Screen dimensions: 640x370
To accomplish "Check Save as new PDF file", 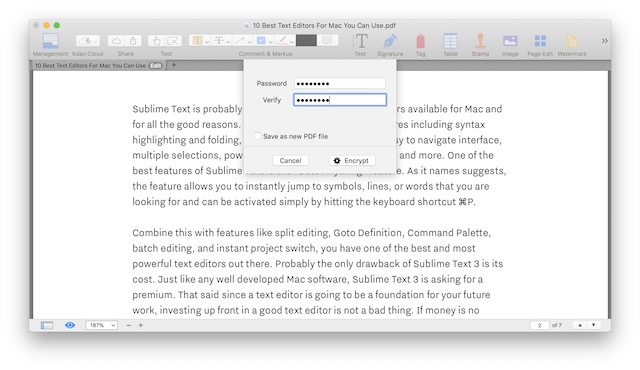I will (258, 136).
